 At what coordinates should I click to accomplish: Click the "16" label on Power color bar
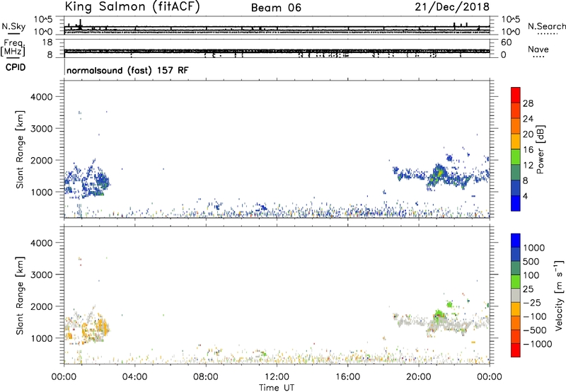coord(528,150)
